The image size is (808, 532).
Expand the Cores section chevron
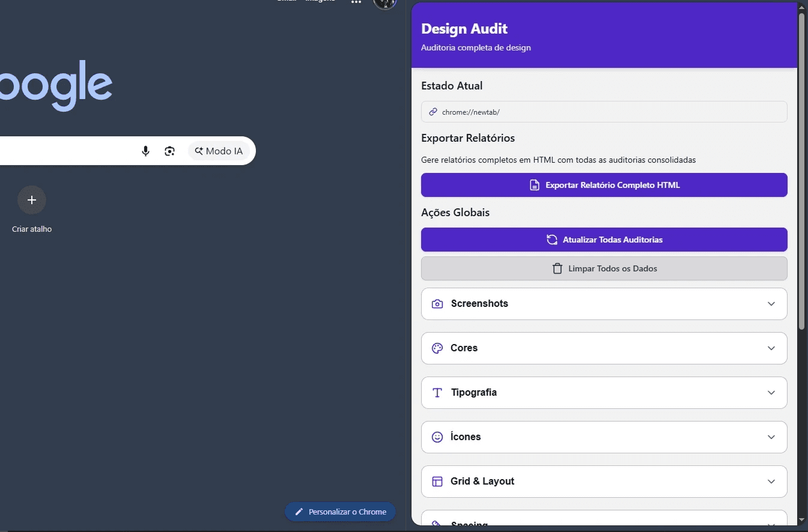[x=771, y=348]
